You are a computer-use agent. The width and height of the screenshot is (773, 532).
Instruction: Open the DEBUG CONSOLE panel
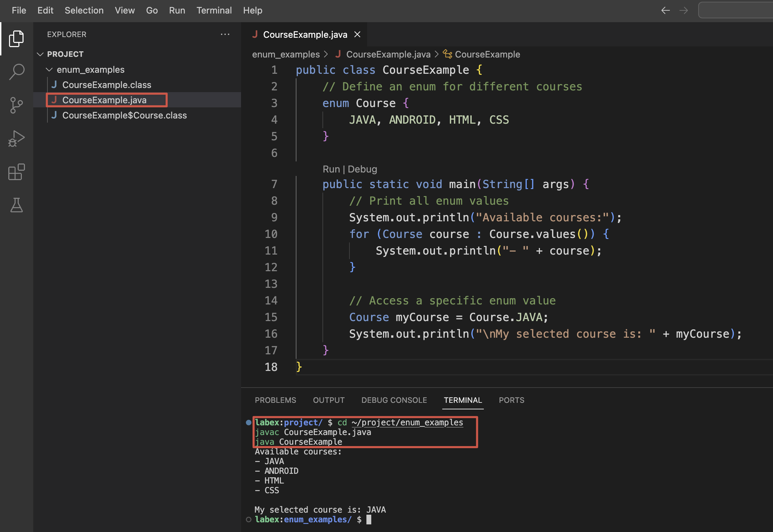coord(394,400)
